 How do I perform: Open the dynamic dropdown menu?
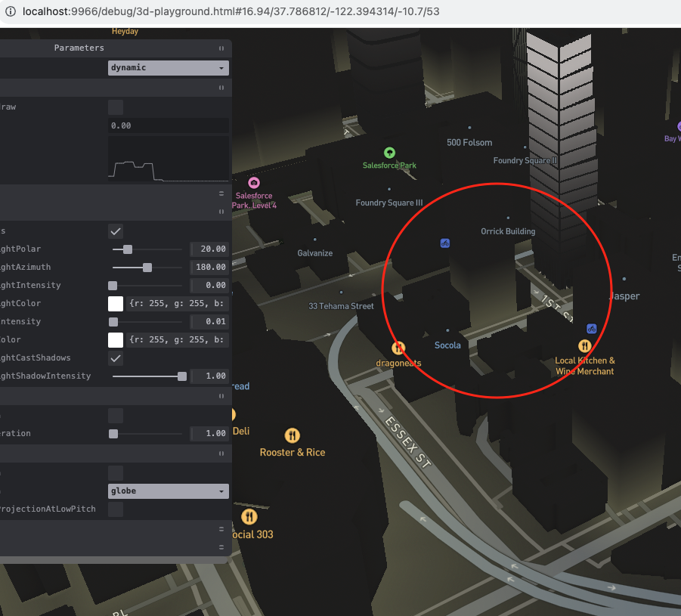[168, 68]
